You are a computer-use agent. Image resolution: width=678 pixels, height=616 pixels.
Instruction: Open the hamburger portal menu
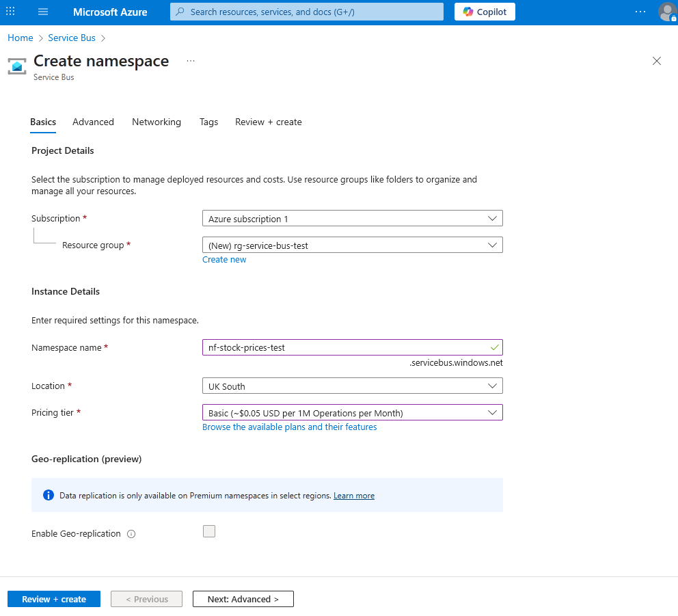pyautogui.click(x=43, y=12)
